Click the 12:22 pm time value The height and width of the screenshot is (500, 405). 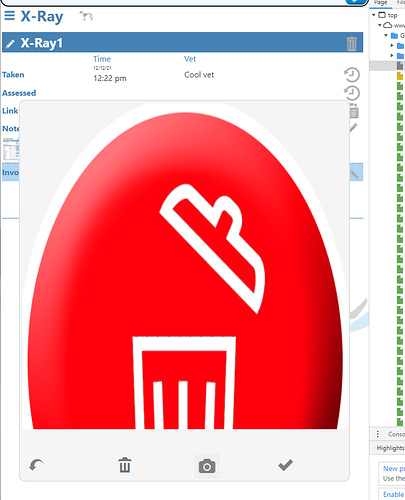[x=110, y=79]
